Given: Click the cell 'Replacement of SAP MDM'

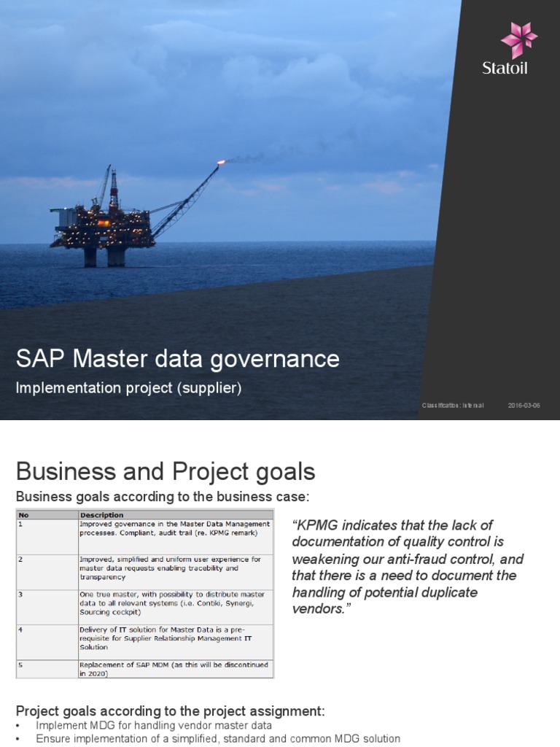Looking at the screenshot, I should tap(176, 669).
